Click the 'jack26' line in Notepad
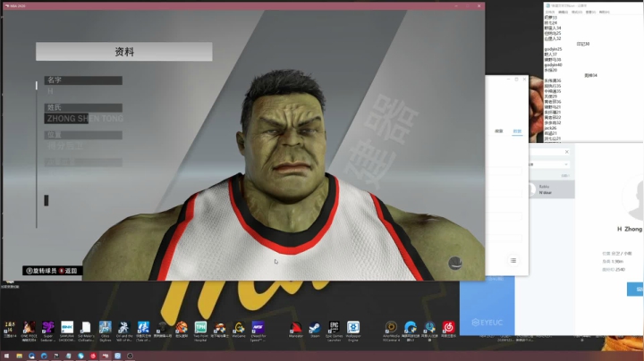The height and width of the screenshot is (361, 644). click(550, 128)
